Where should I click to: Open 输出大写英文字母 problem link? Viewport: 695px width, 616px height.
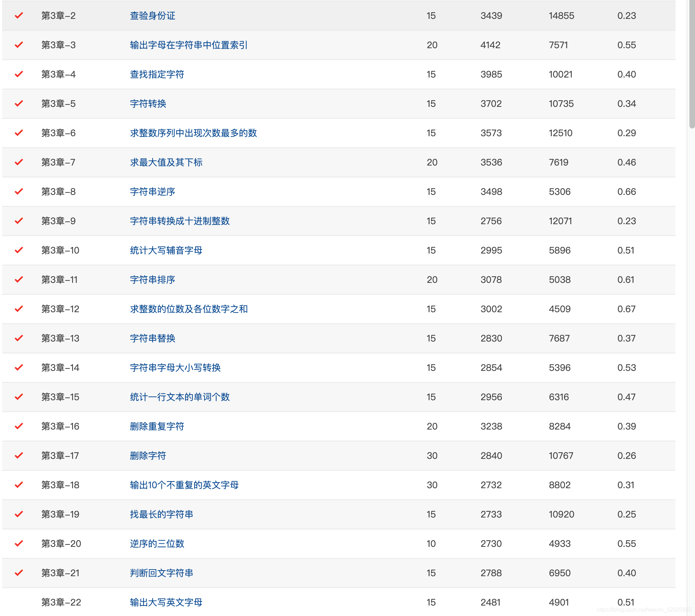[166, 602]
